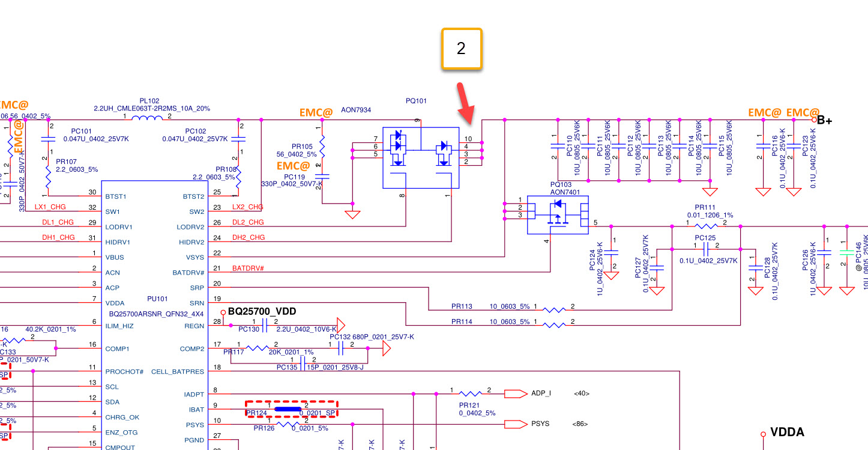Select the PC101 capacitor designator
Image resolution: width=868 pixels, height=450 pixels.
(x=81, y=131)
